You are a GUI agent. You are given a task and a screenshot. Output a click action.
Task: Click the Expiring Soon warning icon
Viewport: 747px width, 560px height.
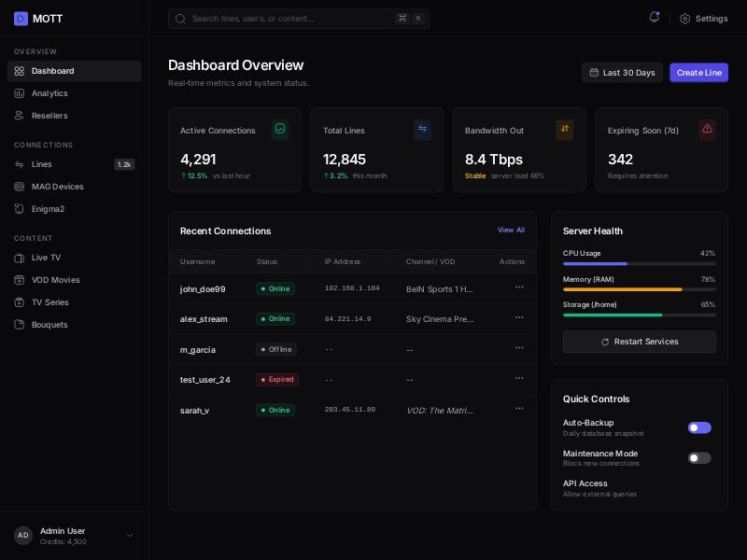(x=707, y=130)
